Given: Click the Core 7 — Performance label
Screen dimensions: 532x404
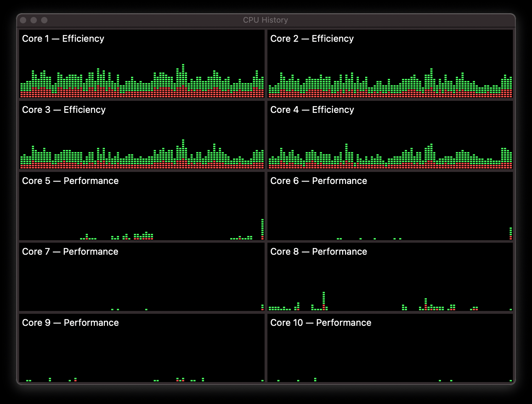Looking at the screenshot, I should pos(70,252).
